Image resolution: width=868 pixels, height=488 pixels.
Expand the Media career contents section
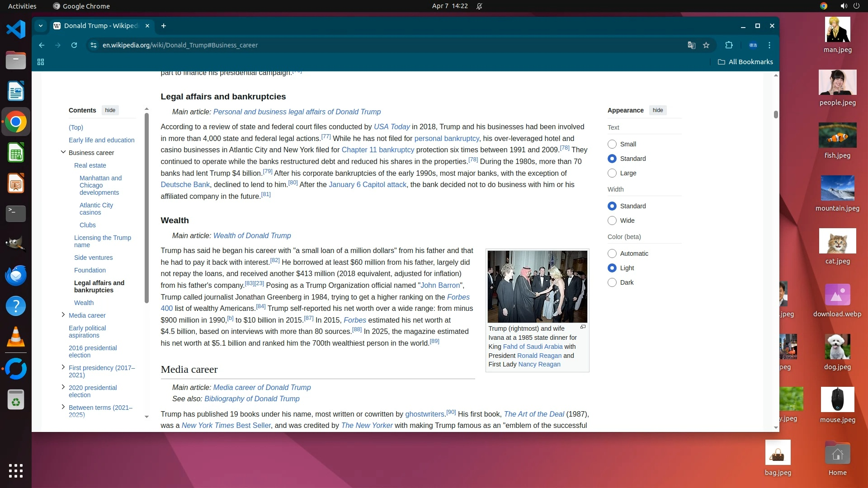pos(63,315)
